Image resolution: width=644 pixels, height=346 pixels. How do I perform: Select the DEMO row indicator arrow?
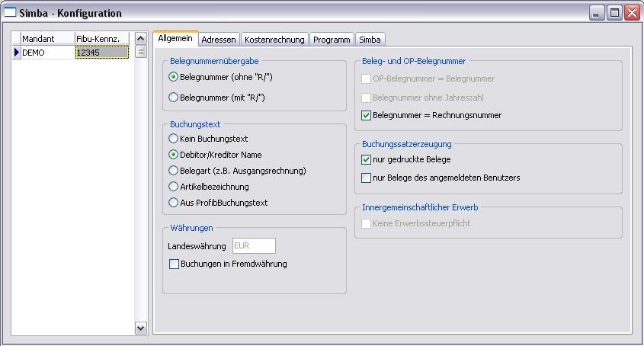17,53
